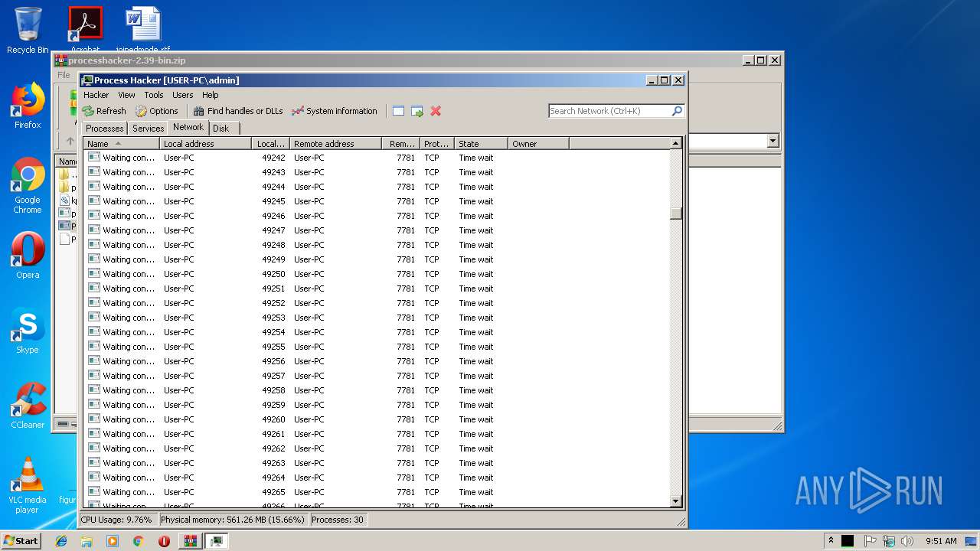Click the connection list scrollbar thumb
The width and height of the screenshot is (980, 551).
coord(676,214)
